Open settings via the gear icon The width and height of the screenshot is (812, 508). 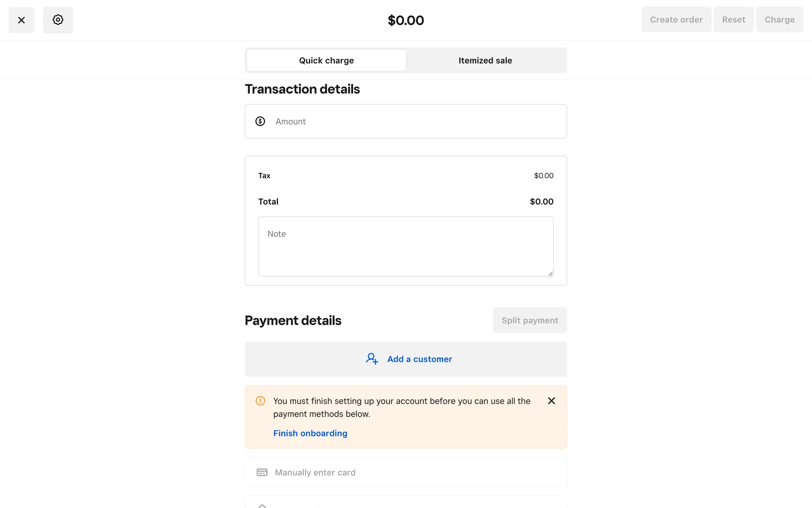[x=58, y=20]
